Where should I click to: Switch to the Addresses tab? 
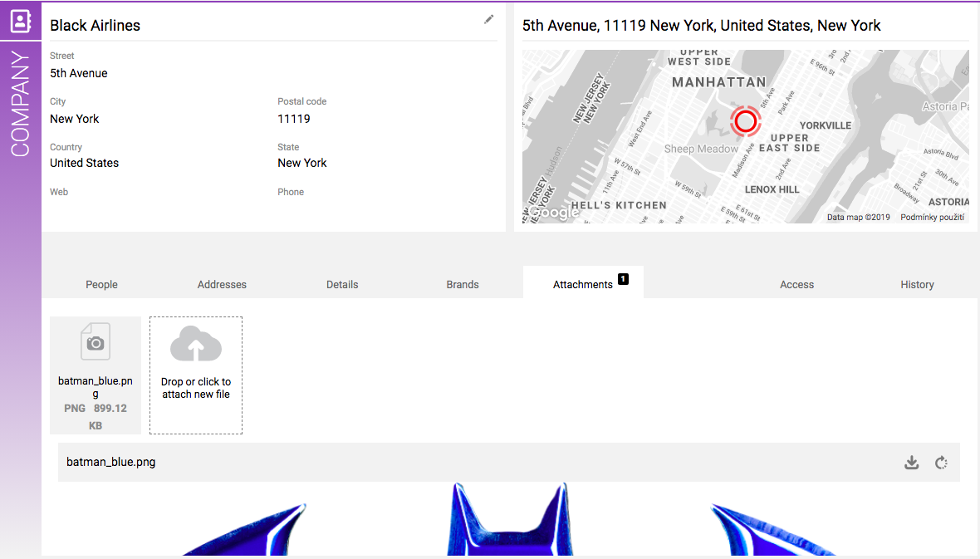tap(222, 285)
